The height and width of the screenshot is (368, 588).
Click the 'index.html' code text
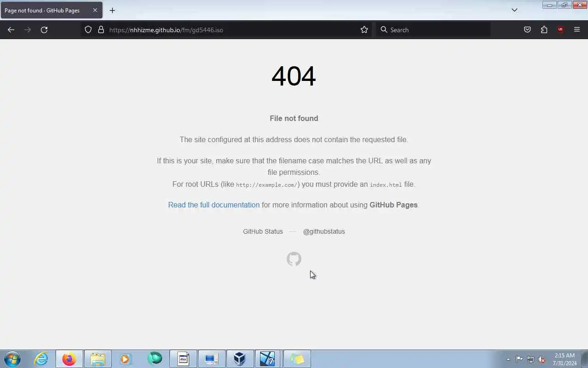pos(386,184)
